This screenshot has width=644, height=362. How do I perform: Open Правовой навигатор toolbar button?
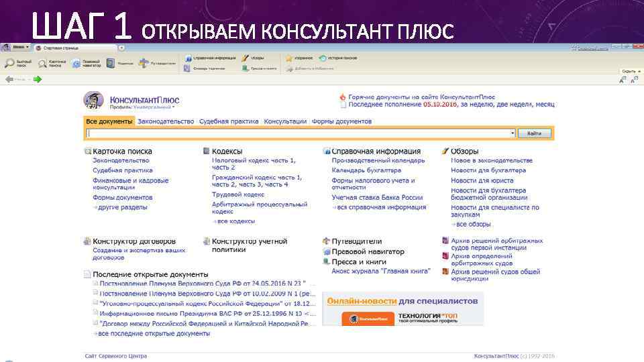pos(87,63)
